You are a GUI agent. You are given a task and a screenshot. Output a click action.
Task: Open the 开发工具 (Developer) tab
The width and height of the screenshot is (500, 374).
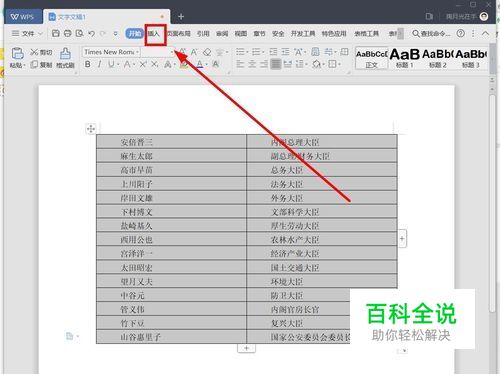tap(303, 34)
